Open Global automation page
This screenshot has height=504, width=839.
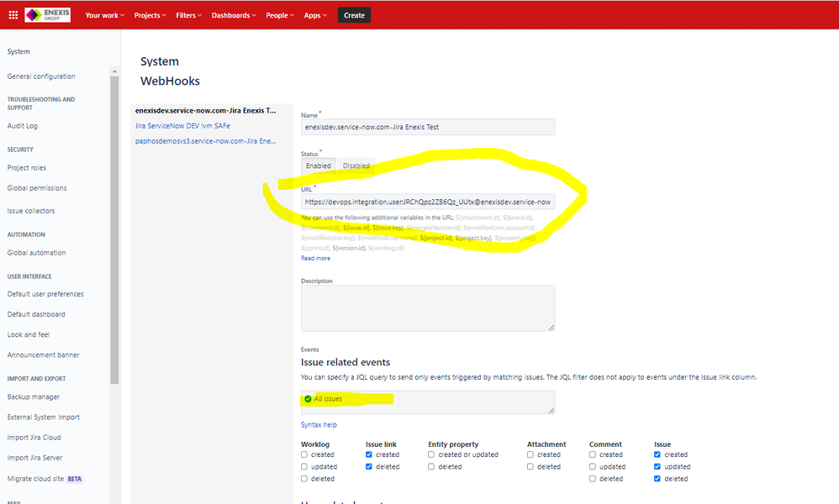tap(36, 253)
